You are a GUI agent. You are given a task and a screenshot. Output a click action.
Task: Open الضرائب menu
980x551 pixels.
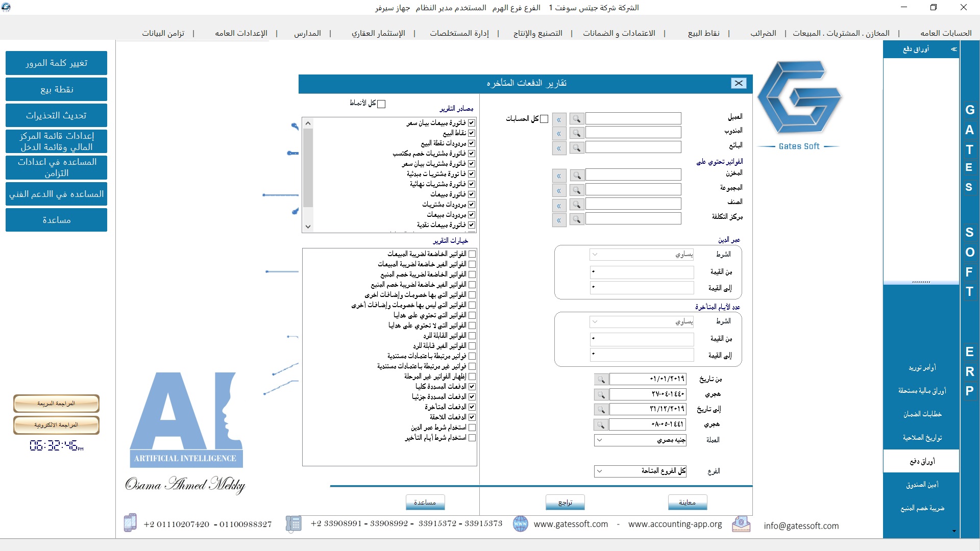[x=763, y=33]
